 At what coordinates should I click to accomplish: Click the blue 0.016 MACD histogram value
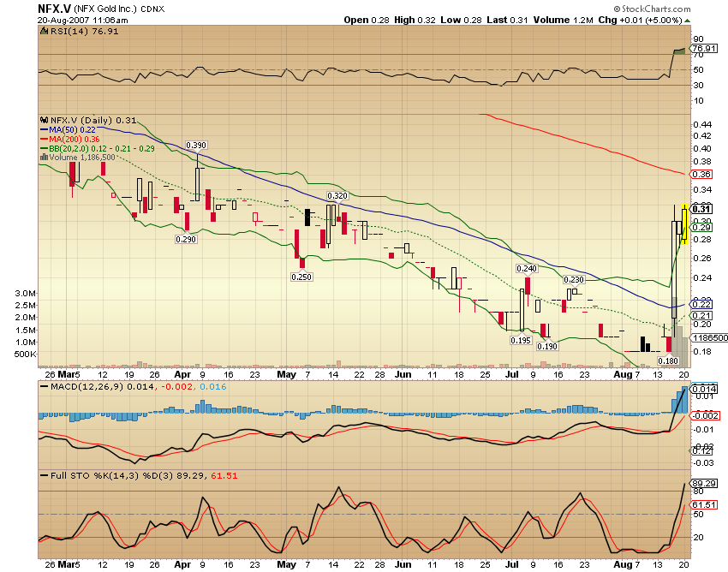[x=213, y=386]
